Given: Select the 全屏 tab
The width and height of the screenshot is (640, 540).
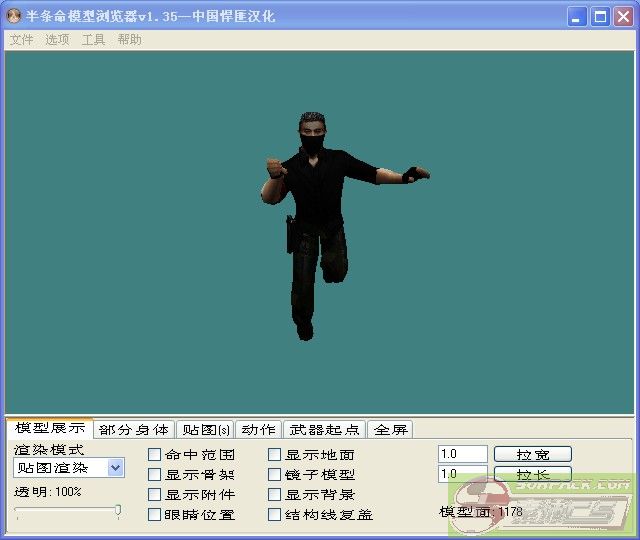Looking at the screenshot, I should [x=390, y=430].
